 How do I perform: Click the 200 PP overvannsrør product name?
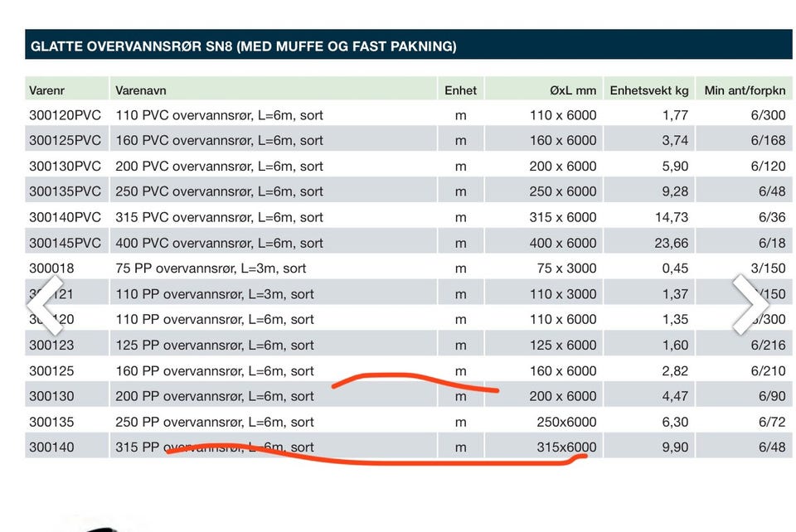214,397
